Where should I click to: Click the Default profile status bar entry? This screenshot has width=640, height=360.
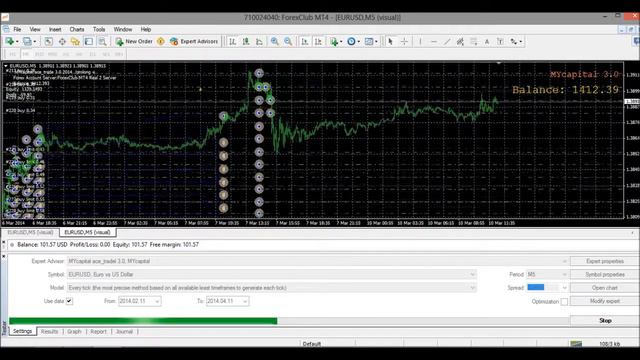(x=311, y=344)
